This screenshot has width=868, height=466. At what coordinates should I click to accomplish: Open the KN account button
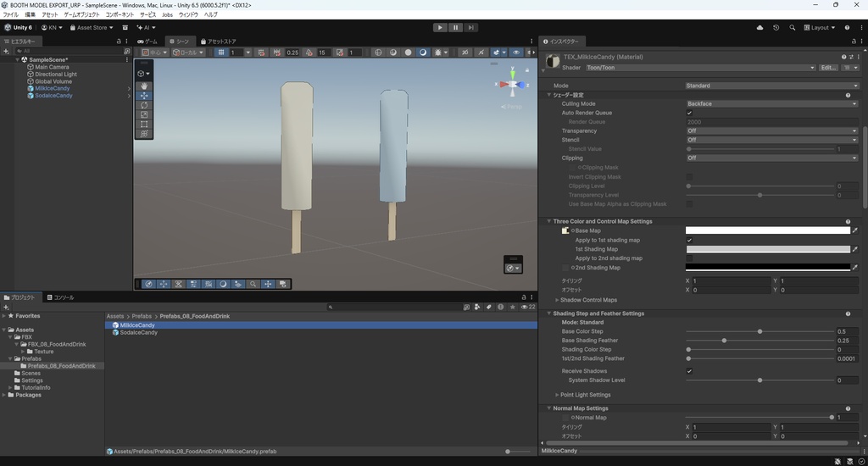coord(52,27)
